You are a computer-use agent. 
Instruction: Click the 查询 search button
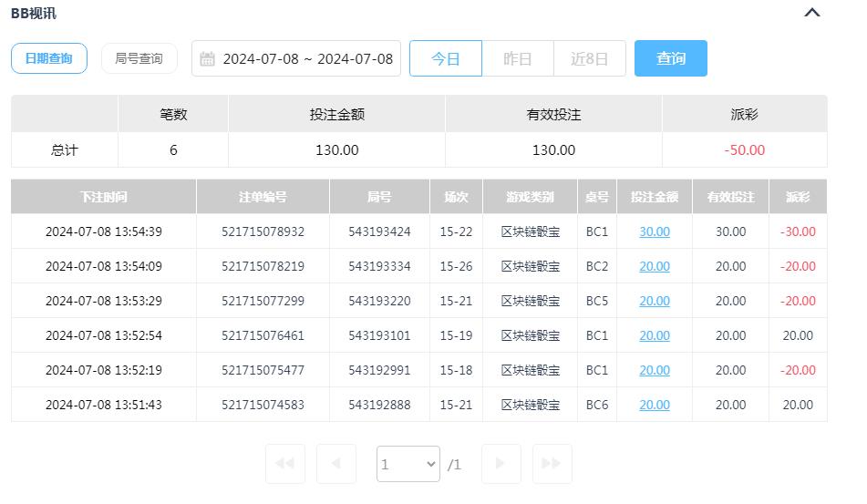click(671, 58)
